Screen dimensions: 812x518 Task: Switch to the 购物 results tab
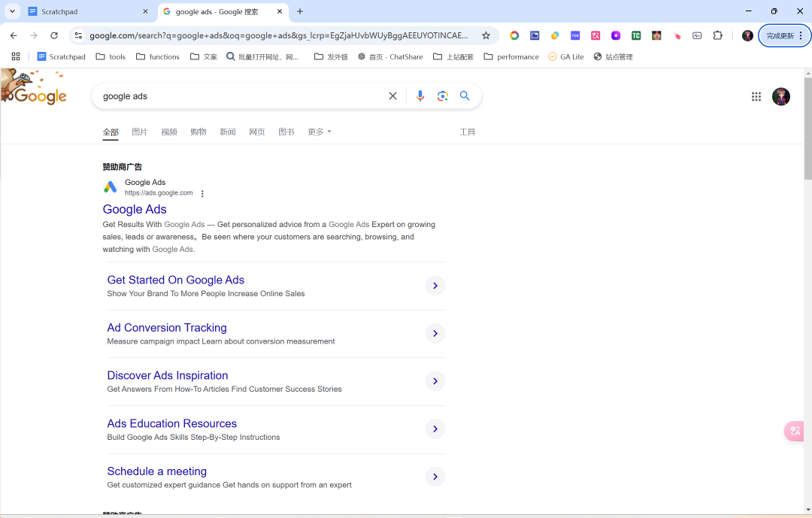(198, 132)
